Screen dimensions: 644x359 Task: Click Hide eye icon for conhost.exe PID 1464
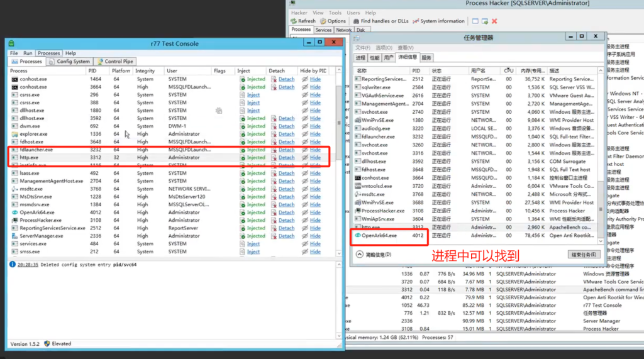(305, 79)
